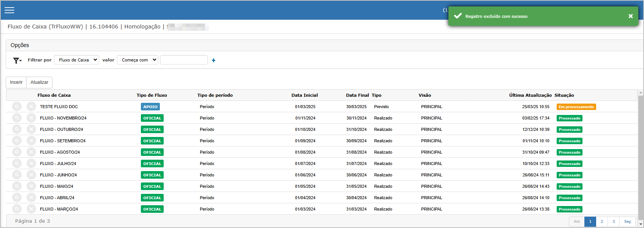644x228 pixels.
Task: Delete the TESTE FLUXO DOC record
Action: coord(31,107)
